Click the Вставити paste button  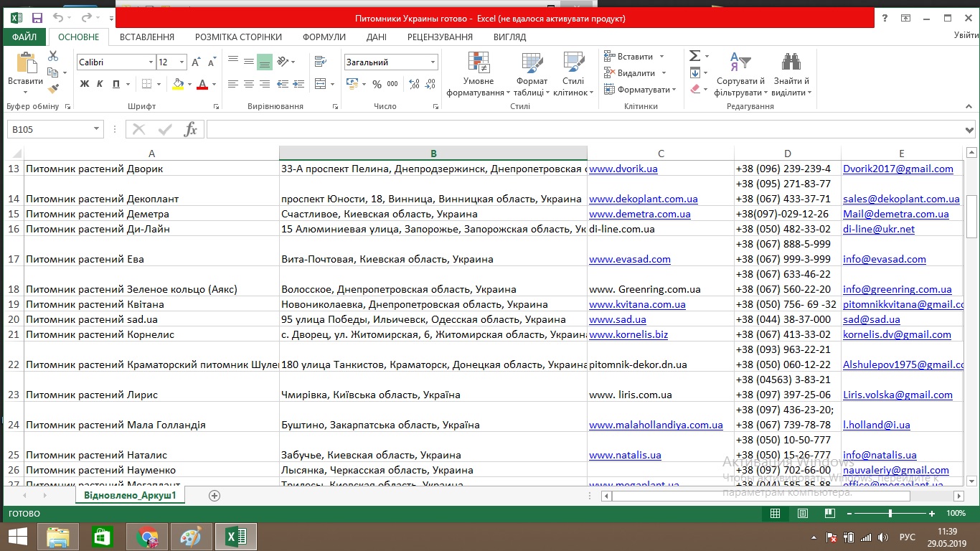(x=26, y=75)
